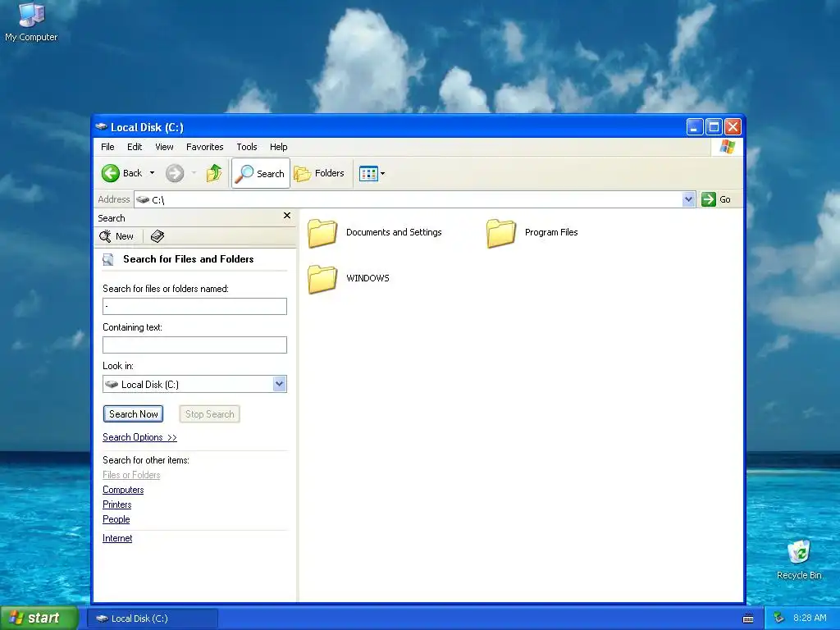
Task: Open the View menu
Action: pyautogui.click(x=164, y=147)
